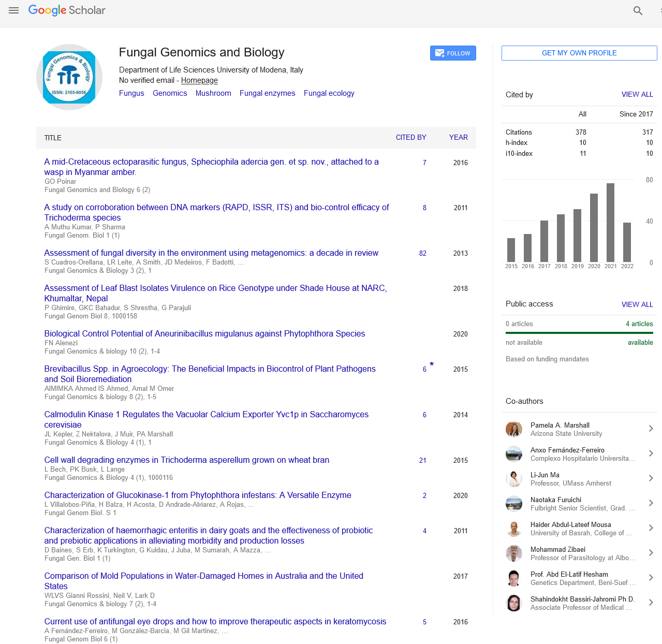The image size is (662, 644).
Task: Open the hamburger navigation menu
Action: [14, 10]
